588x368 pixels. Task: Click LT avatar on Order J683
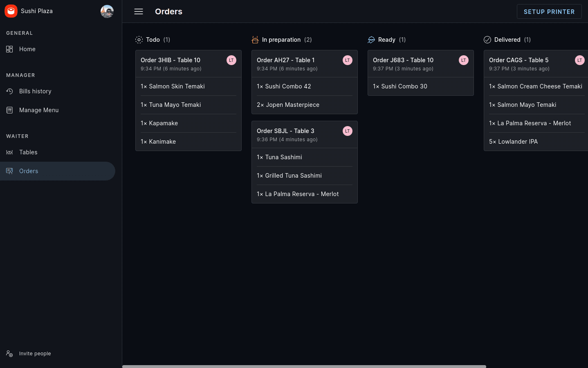(464, 60)
